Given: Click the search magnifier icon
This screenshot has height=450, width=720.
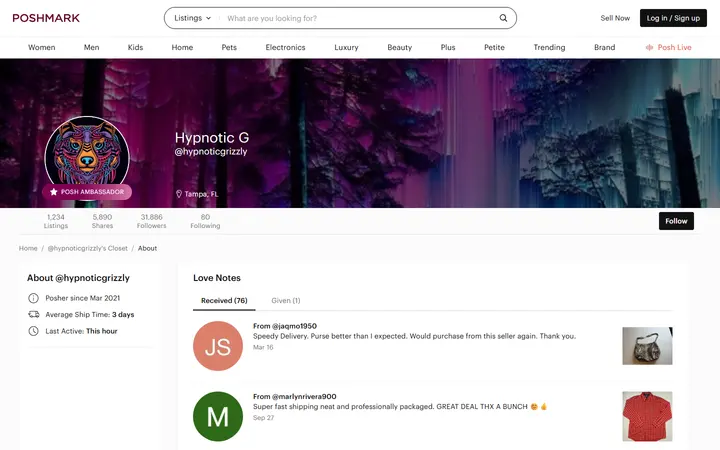Looking at the screenshot, I should click(503, 18).
